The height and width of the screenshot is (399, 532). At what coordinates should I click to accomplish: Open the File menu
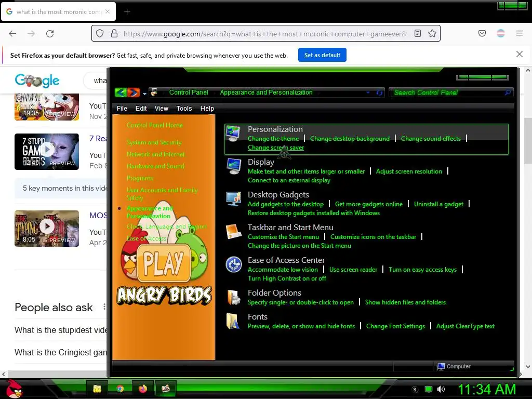point(122,108)
